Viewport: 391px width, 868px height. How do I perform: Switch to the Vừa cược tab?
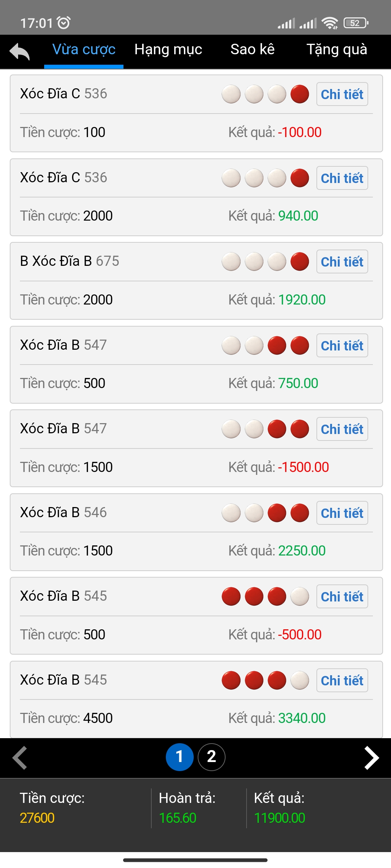coord(84,50)
